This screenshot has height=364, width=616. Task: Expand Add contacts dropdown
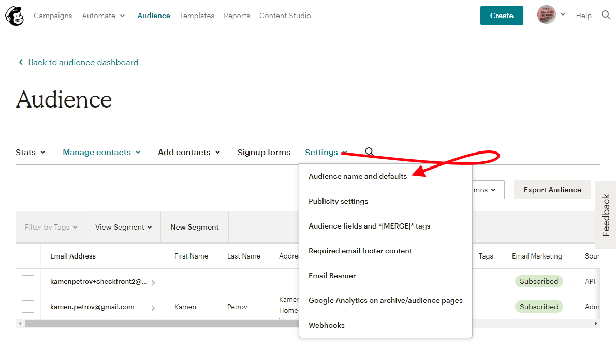point(188,152)
